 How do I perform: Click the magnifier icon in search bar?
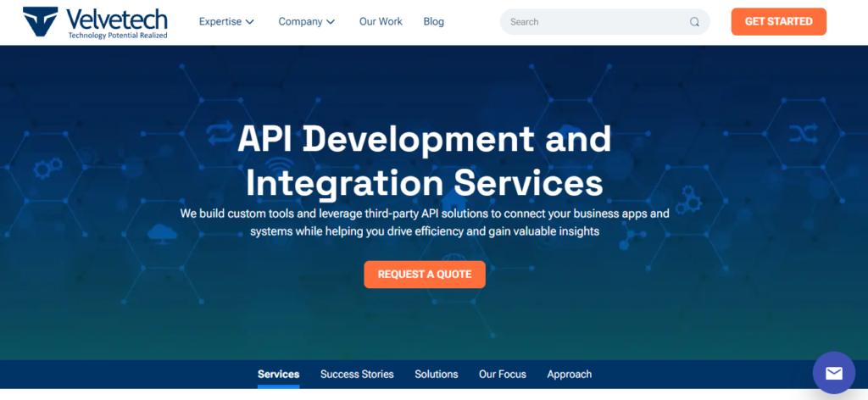click(694, 22)
